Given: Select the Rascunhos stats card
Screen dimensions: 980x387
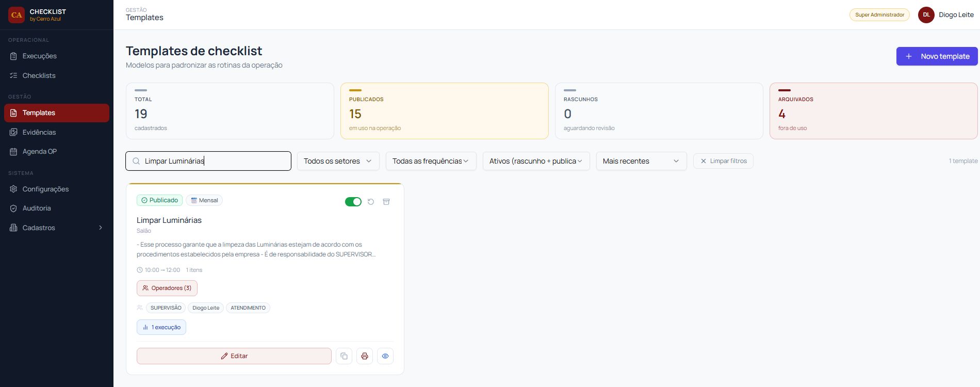Looking at the screenshot, I should [659, 111].
